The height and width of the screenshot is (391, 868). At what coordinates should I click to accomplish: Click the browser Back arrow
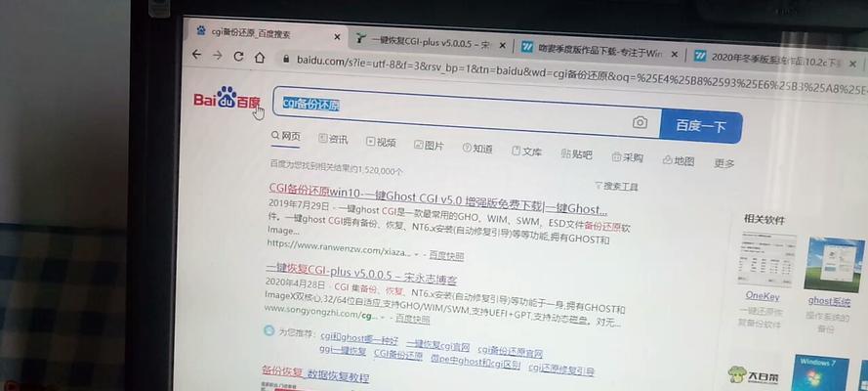click(x=196, y=55)
